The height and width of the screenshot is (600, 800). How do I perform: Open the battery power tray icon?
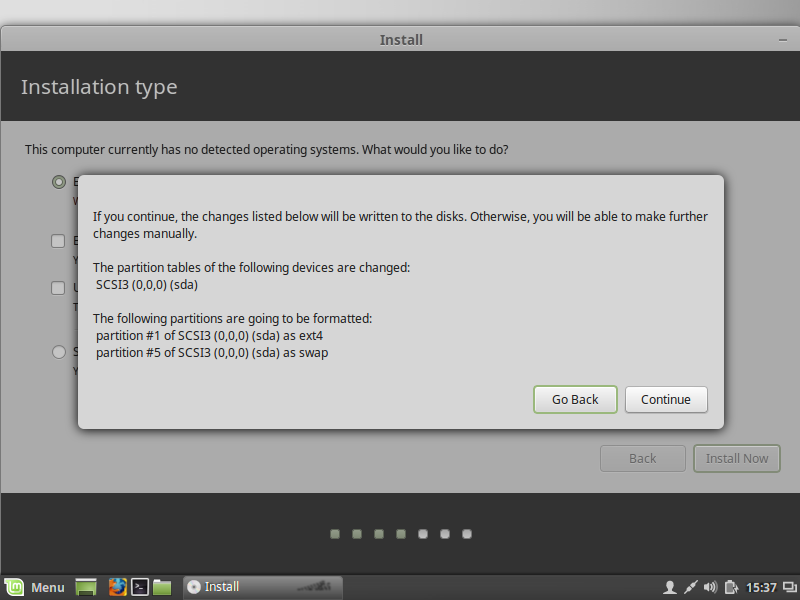pyautogui.click(x=731, y=588)
